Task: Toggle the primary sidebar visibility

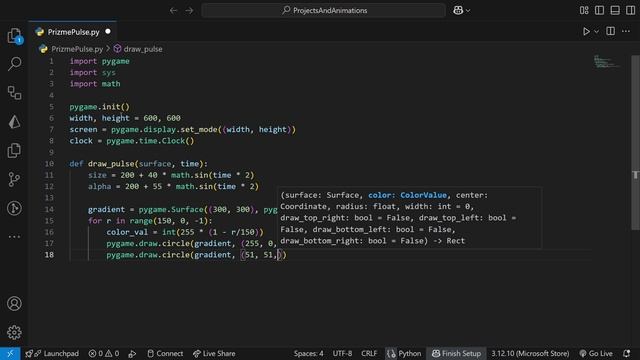Action: pos(600,10)
